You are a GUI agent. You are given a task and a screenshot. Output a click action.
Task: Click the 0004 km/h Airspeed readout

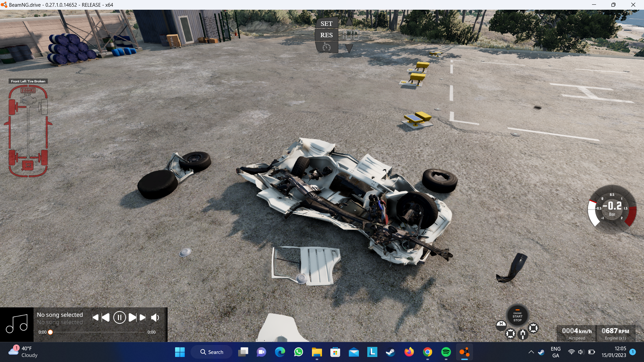tap(577, 334)
